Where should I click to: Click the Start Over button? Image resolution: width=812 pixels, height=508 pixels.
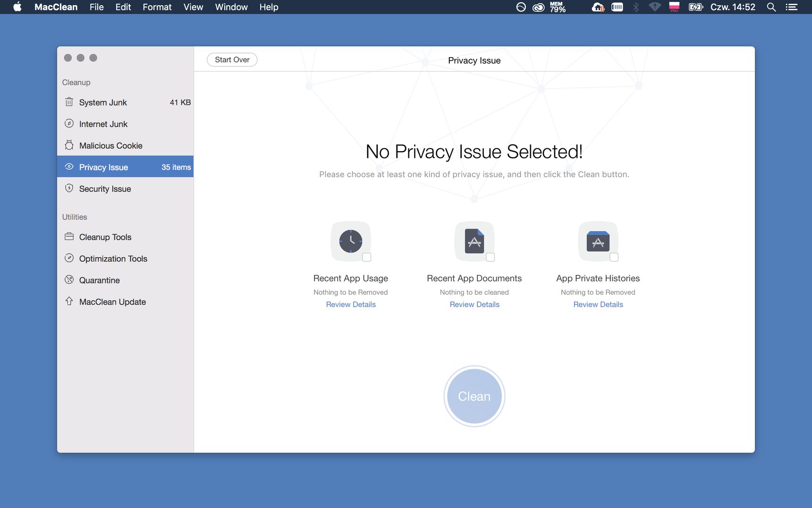(x=232, y=60)
